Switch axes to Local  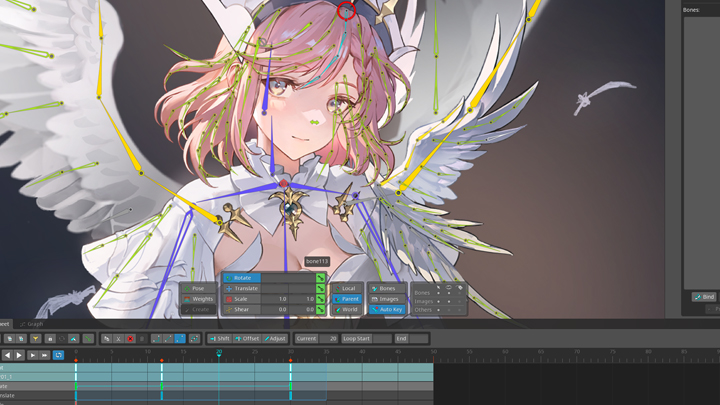pos(347,288)
